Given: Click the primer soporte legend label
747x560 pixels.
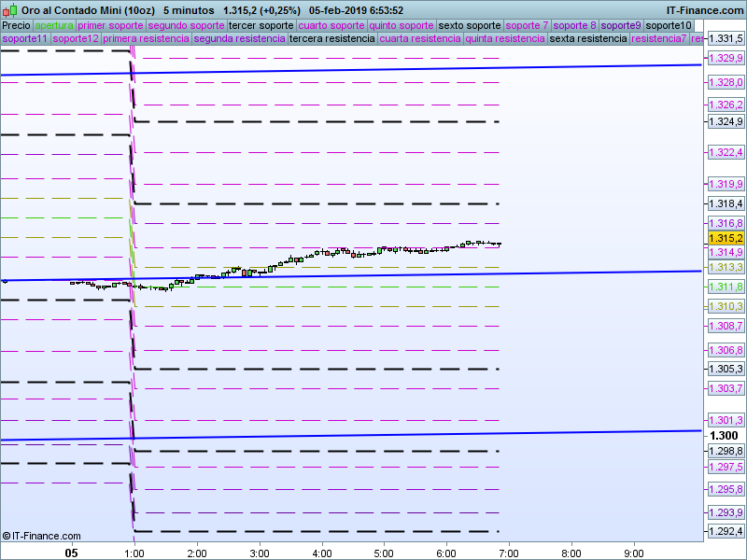Looking at the screenshot, I should [x=110, y=25].
